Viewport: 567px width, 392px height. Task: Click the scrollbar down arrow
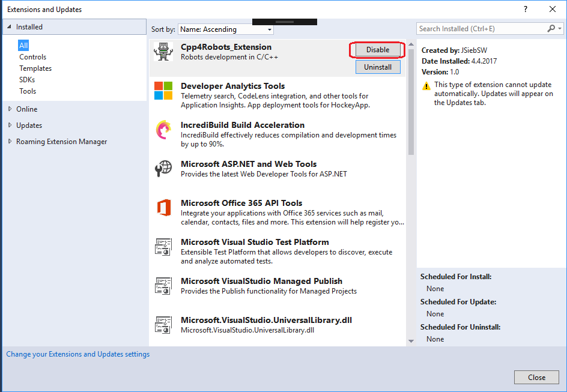pos(411,341)
